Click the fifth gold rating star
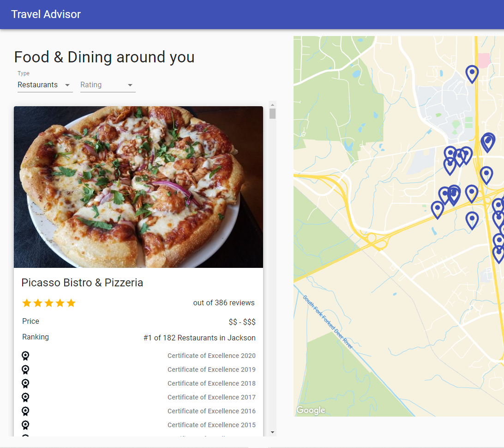Screen dimensions: 504x448 [71, 303]
